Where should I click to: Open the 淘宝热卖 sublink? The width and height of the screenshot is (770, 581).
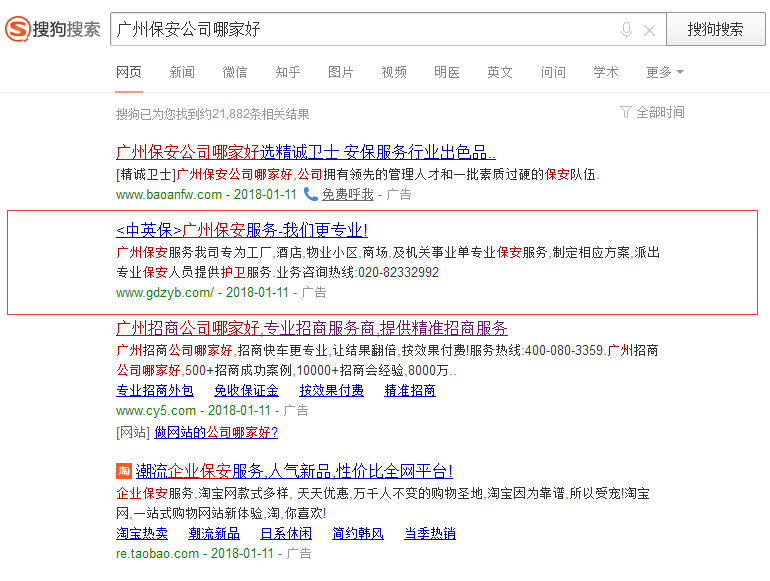point(141,533)
